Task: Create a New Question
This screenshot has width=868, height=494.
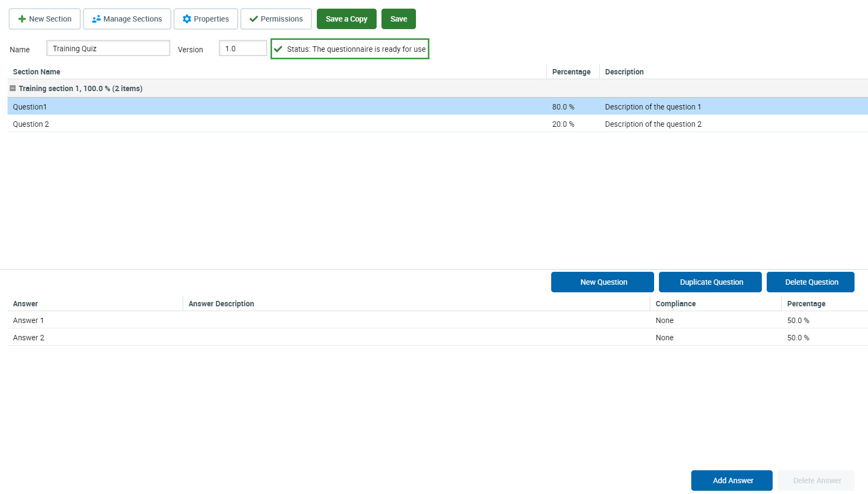Action: [x=602, y=282]
